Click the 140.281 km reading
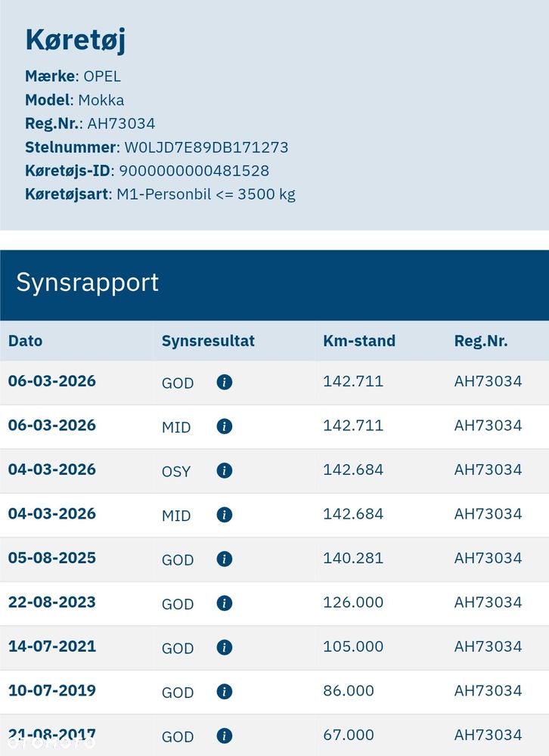 coord(353,558)
